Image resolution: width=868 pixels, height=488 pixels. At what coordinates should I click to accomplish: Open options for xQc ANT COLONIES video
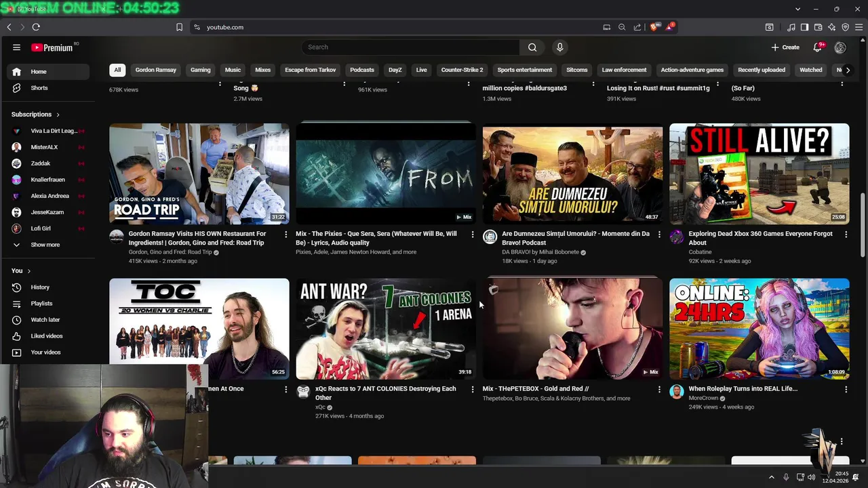[473, 390]
